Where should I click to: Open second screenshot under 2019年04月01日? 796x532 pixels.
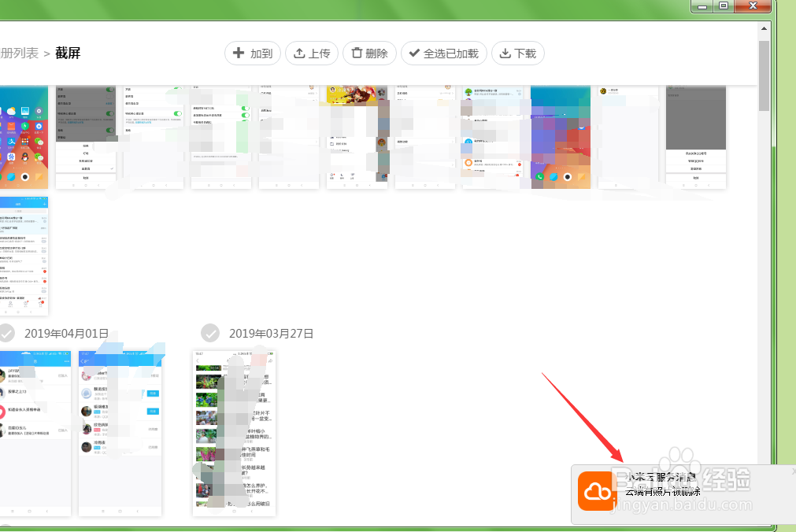tap(120, 433)
